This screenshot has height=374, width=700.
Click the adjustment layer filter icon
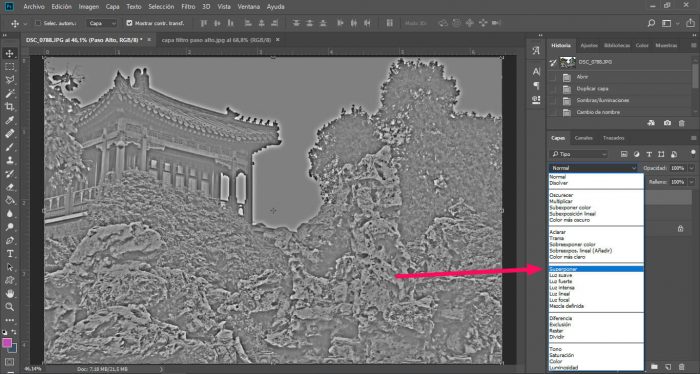637,154
